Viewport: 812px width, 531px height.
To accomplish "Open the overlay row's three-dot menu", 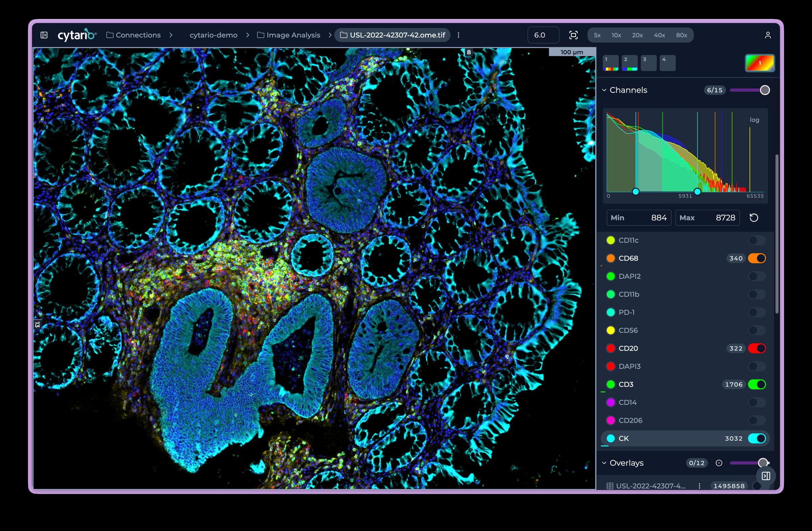I will (699, 486).
